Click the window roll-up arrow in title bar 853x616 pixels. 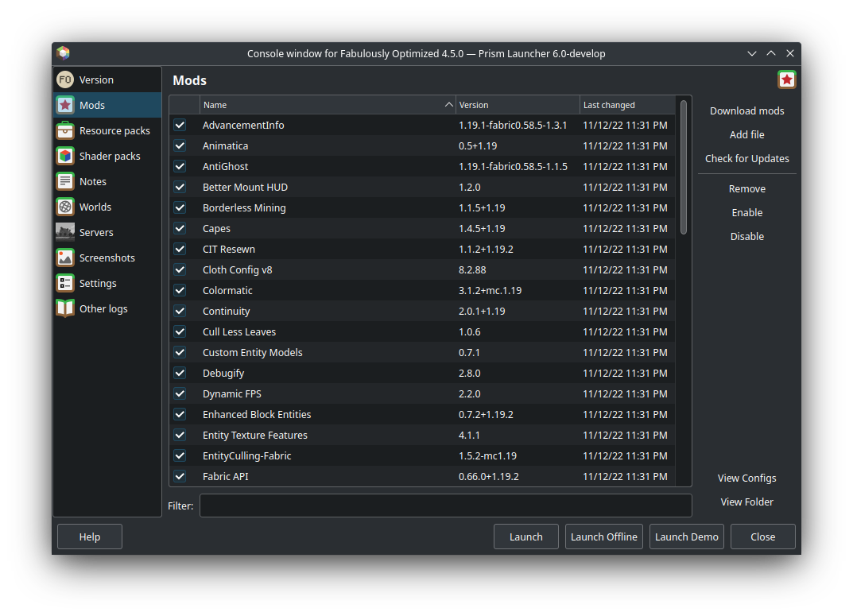pyautogui.click(x=771, y=53)
